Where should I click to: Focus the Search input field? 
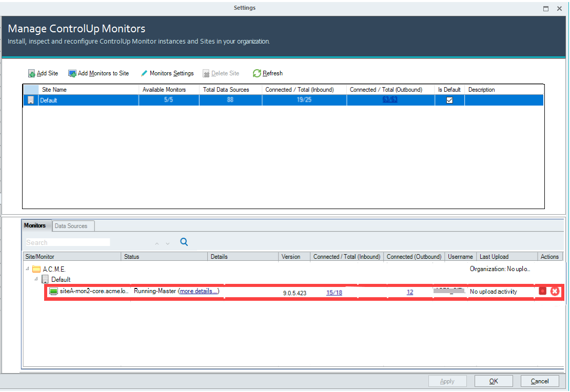click(x=68, y=242)
